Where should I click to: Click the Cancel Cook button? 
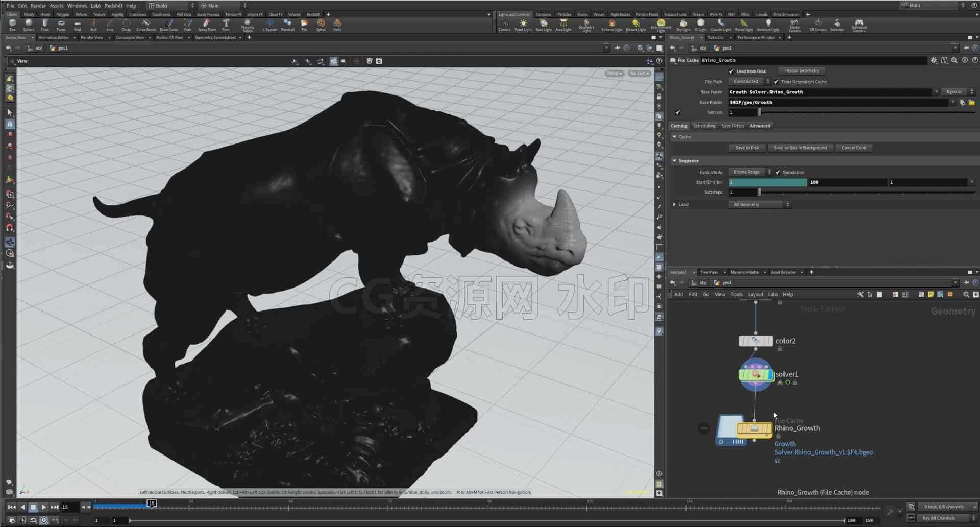click(853, 148)
